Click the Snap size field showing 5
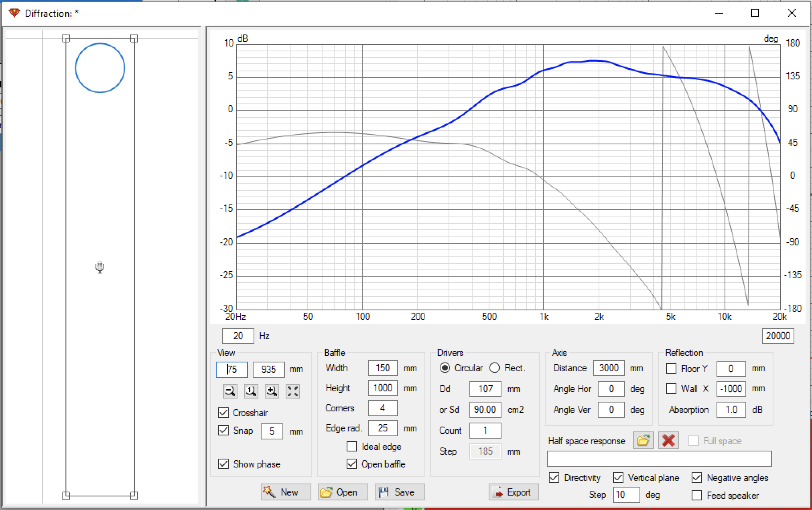 pos(272,431)
